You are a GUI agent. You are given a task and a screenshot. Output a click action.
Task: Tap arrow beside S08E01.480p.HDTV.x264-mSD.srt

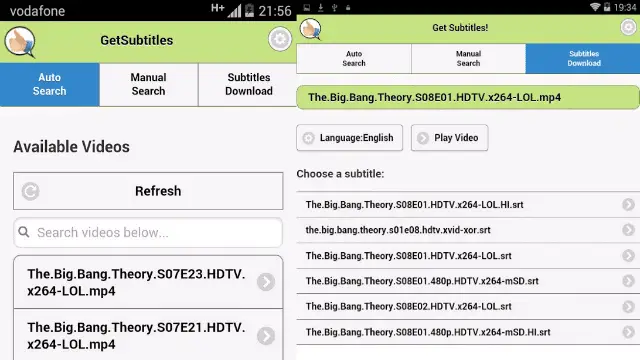pos(628,281)
